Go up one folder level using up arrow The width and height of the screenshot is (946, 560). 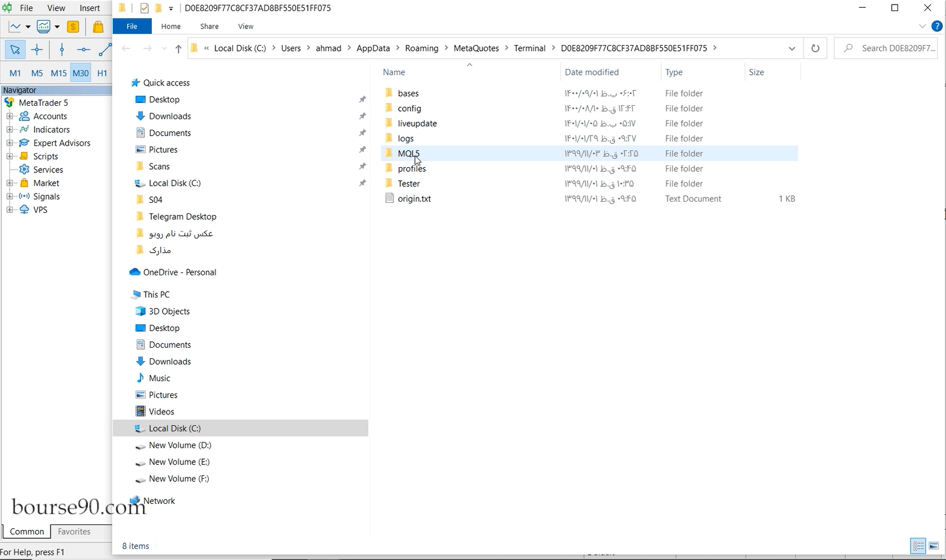point(178,49)
